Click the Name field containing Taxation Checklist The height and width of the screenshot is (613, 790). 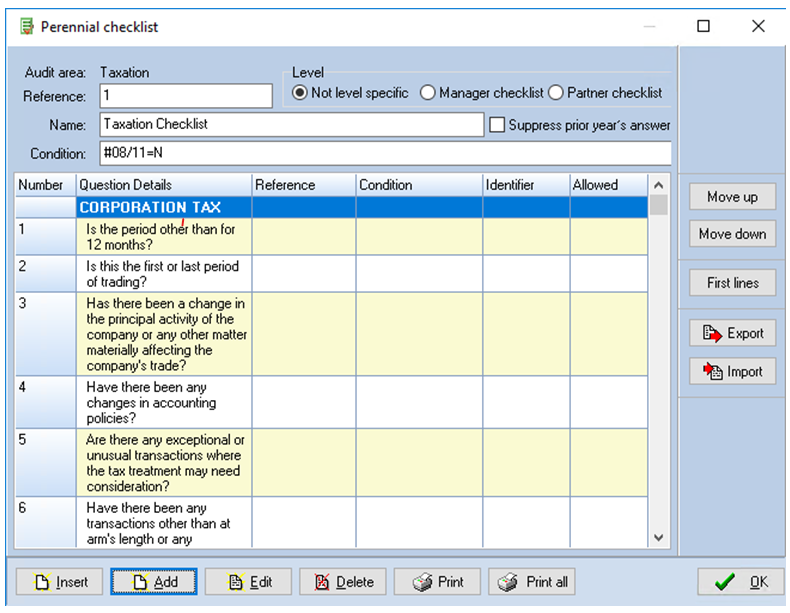(x=292, y=124)
